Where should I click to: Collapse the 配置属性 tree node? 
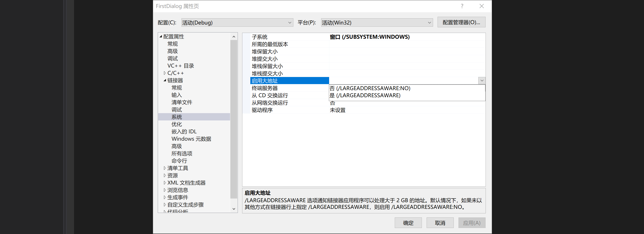(x=161, y=37)
